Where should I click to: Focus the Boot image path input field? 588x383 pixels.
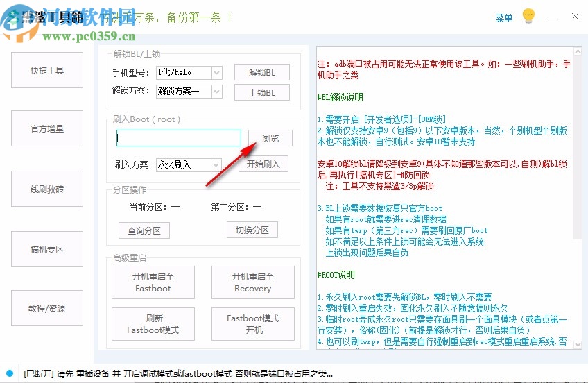click(178, 138)
